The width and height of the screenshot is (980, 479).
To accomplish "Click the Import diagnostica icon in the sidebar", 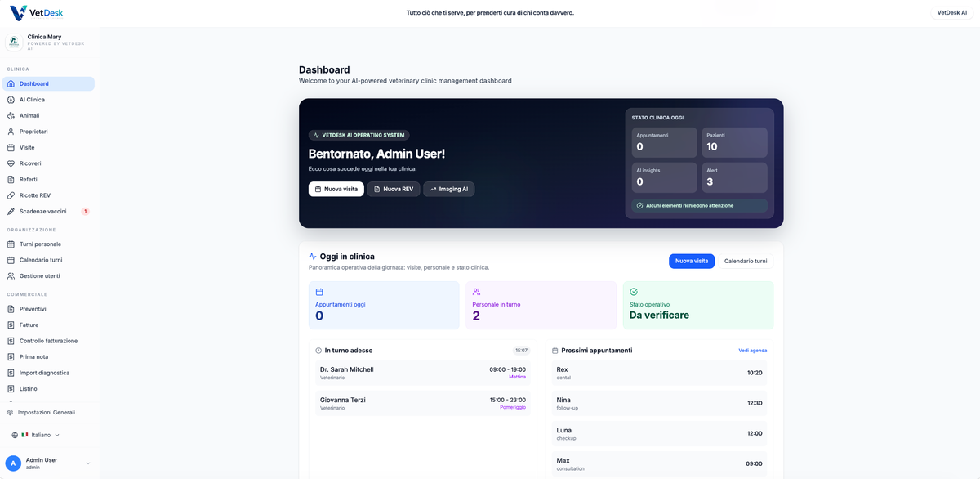I will coord(11,373).
